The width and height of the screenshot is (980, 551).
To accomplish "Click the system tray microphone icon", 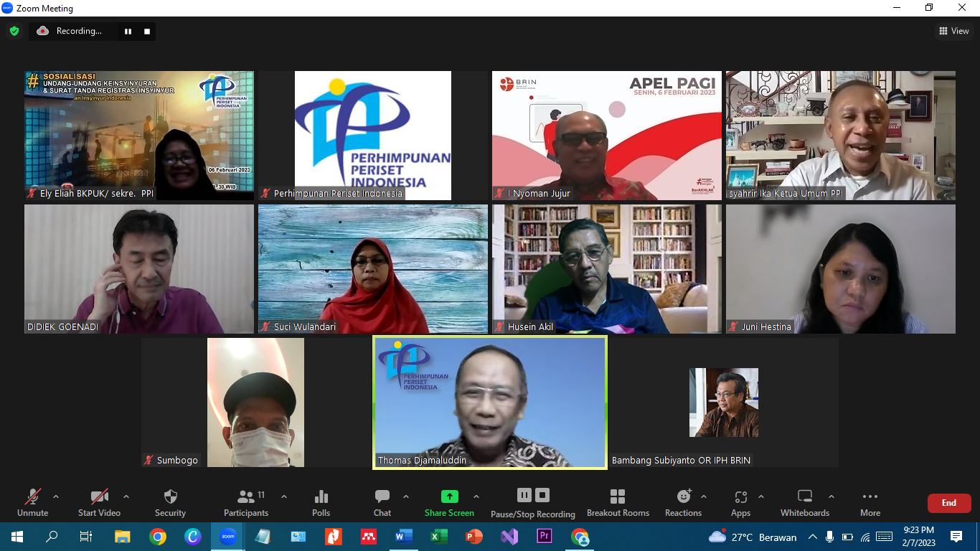I will pyautogui.click(x=830, y=537).
